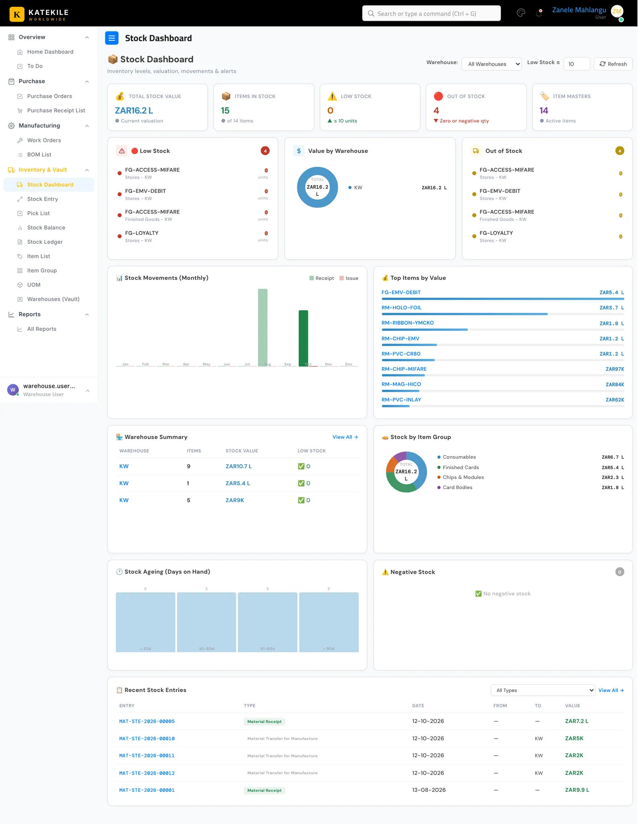
Task: Click Pick List icon in sidebar
Action: pyautogui.click(x=20, y=213)
